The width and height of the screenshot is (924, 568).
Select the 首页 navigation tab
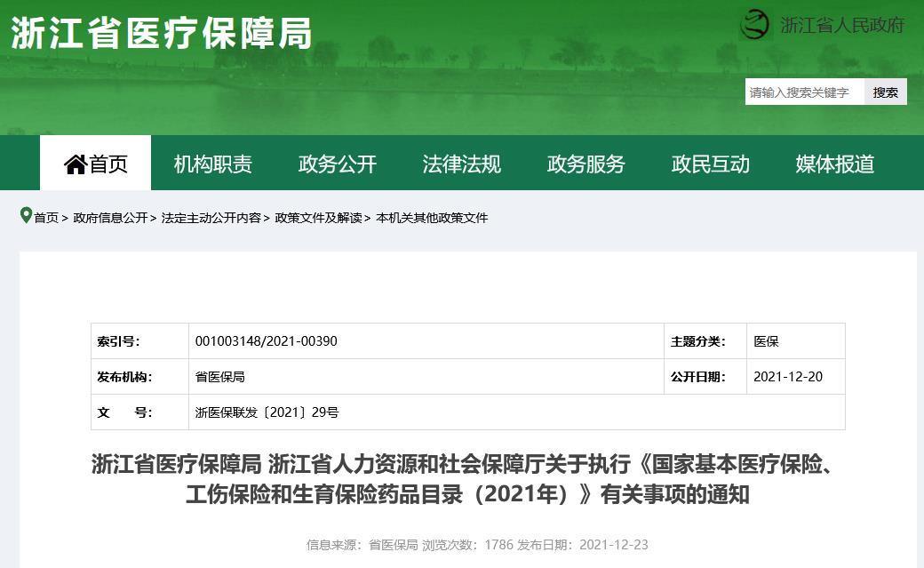point(95,163)
